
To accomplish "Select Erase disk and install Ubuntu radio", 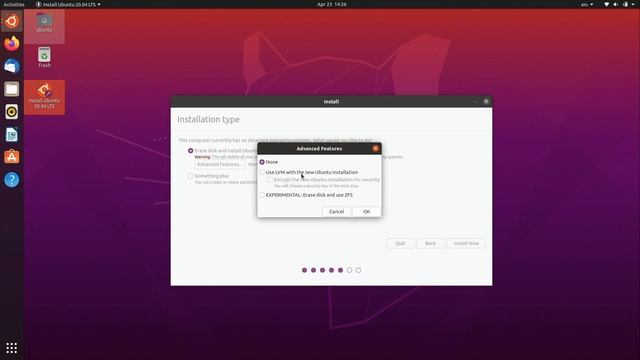I will [191, 151].
